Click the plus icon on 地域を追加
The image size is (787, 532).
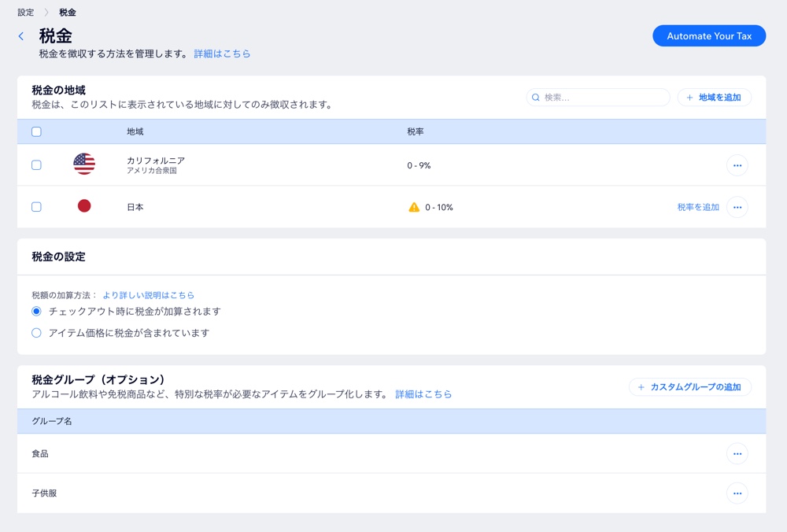coord(688,97)
